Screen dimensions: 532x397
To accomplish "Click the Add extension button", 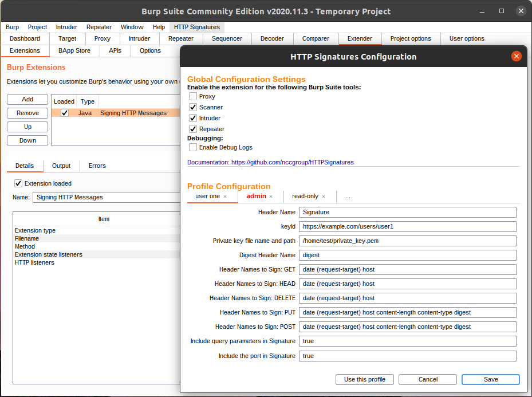I will coord(27,99).
